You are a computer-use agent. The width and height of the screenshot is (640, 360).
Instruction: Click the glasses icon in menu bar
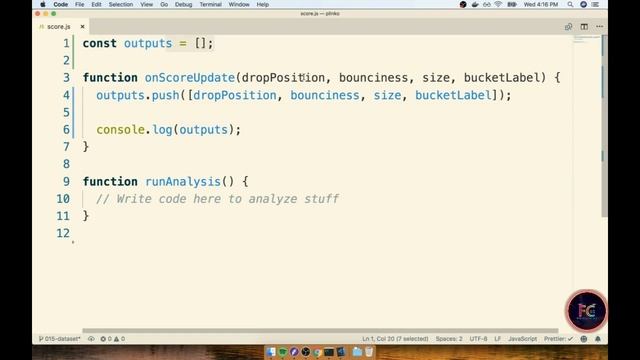click(487, 4)
